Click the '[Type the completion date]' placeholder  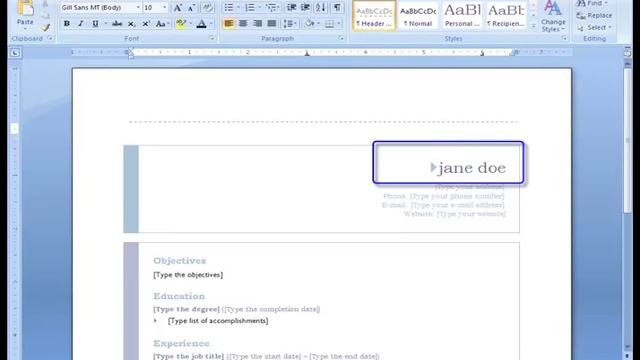point(271,309)
